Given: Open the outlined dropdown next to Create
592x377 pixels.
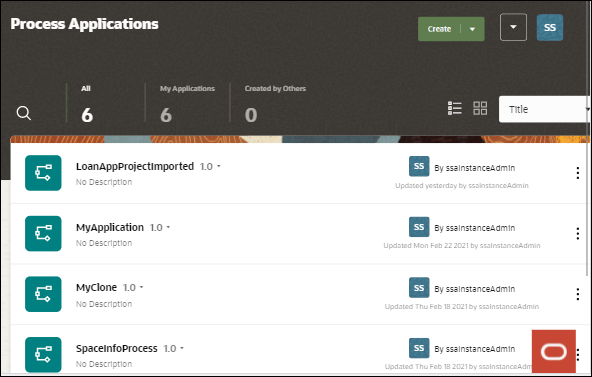Looking at the screenshot, I should (x=513, y=27).
